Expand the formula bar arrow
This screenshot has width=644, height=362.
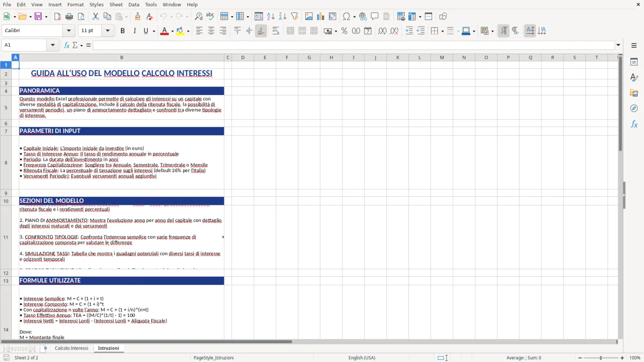coord(619,45)
